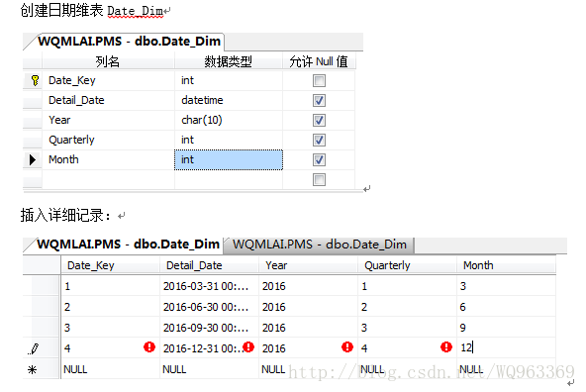Click the Month cell containing 12
Viewport: 586px width, 392px height.
(x=506, y=348)
